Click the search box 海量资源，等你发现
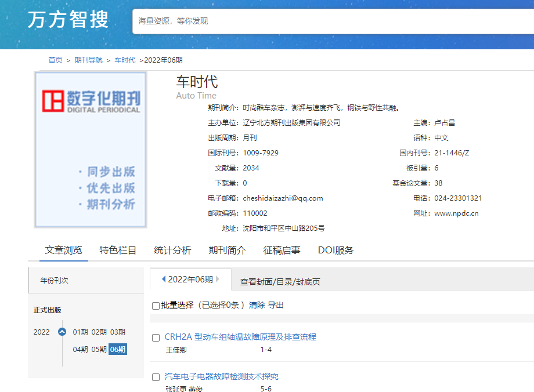 (333, 21)
